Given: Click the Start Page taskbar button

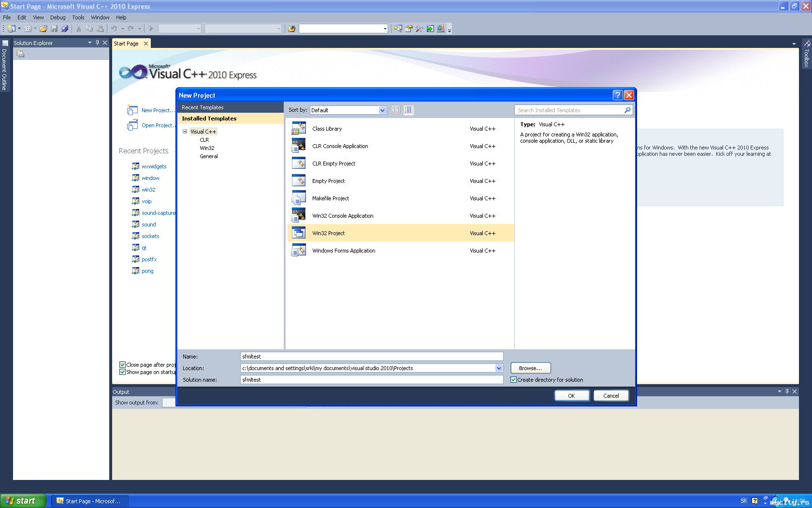Looking at the screenshot, I should 90,501.
